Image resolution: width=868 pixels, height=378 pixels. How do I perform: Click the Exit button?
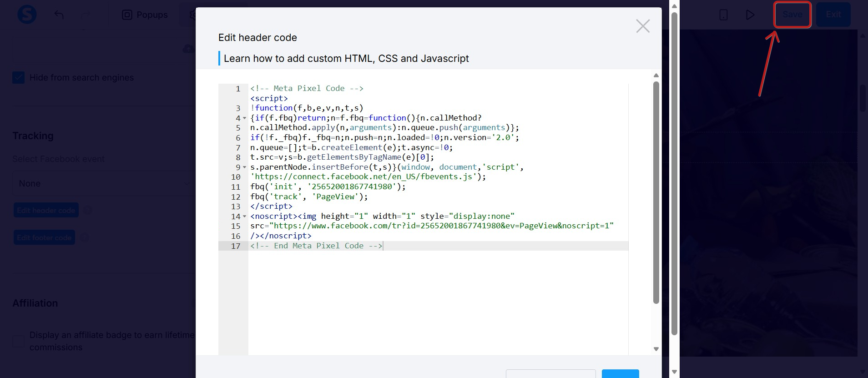click(833, 15)
